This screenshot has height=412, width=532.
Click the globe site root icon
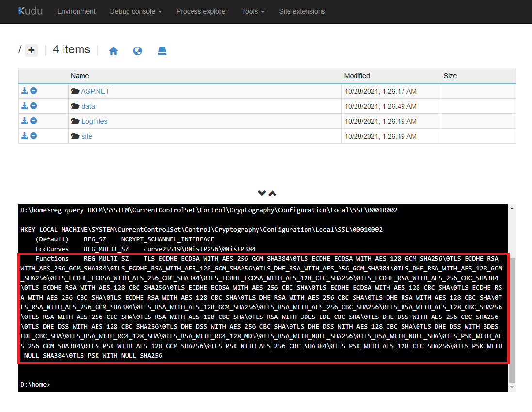pos(138,51)
